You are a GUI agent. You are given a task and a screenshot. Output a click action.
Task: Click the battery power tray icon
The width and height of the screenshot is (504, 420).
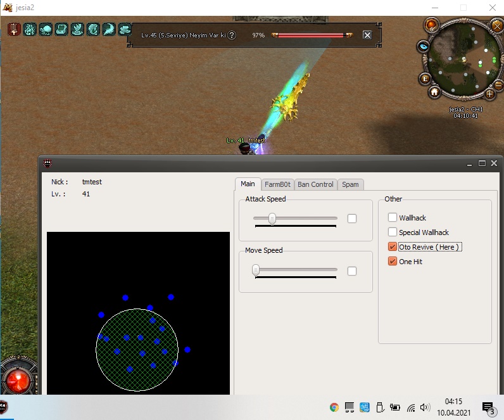[394, 407]
